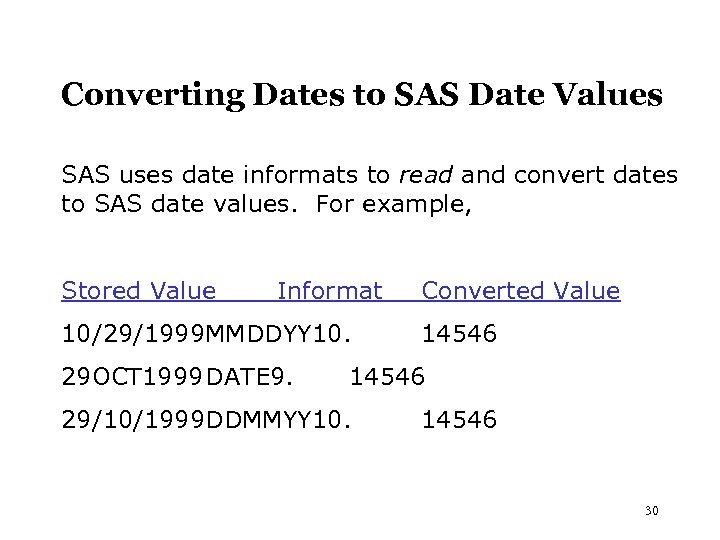Image resolution: width=720 pixels, height=540 pixels.
Task: Click the slide page number 30
Action: click(652, 511)
